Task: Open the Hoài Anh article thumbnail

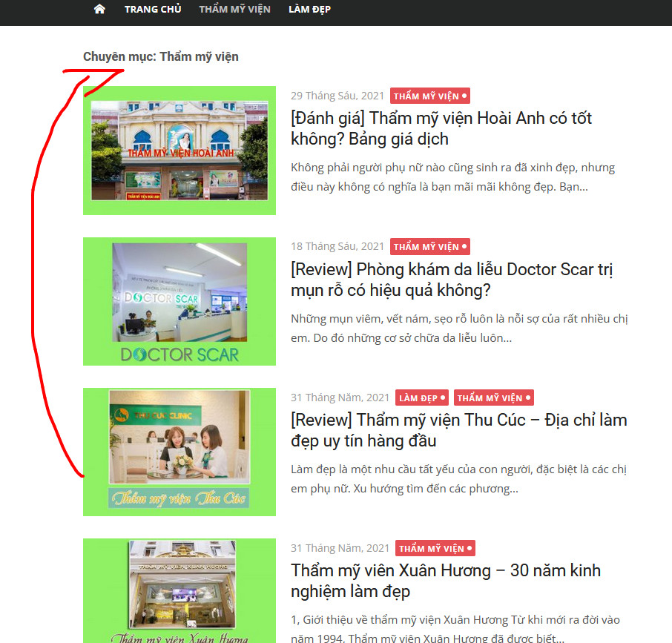Action: click(179, 151)
